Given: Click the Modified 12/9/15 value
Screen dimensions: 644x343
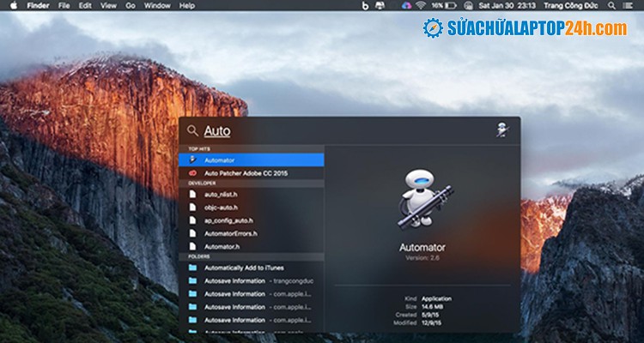Looking at the screenshot, I should click(x=432, y=323).
